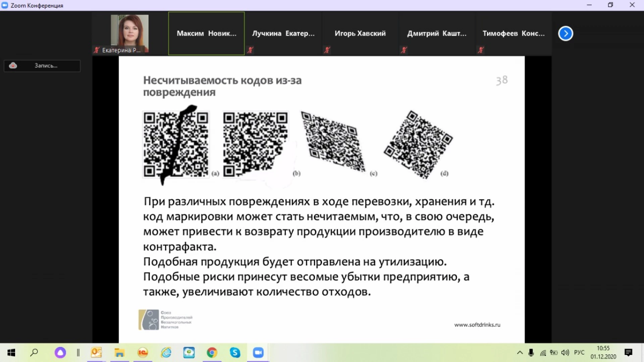The width and height of the screenshot is (644, 362).
Task: Open the volume control in tray
Action: [x=565, y=353]
